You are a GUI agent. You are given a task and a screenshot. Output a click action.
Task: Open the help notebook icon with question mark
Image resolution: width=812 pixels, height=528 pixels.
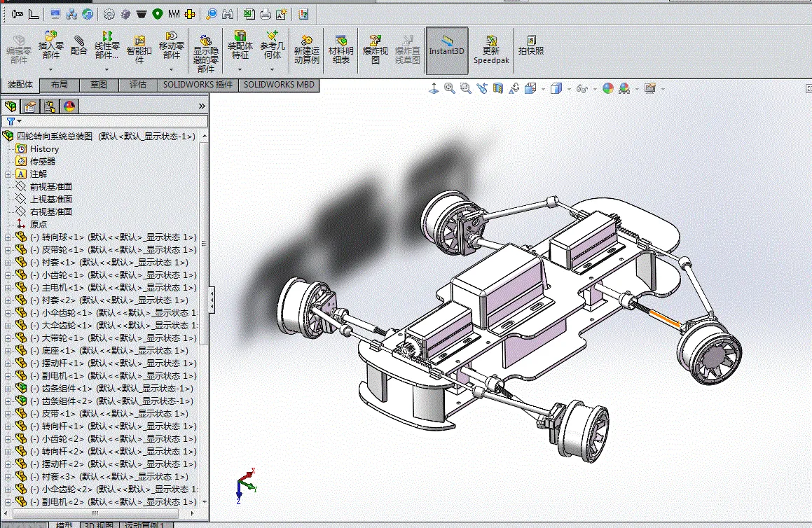(x=303, y=14)
